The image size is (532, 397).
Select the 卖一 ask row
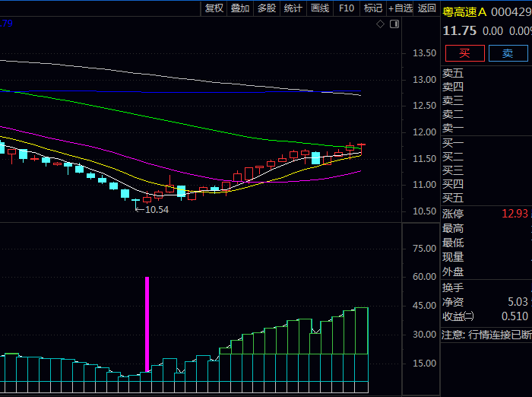[485, 129]
